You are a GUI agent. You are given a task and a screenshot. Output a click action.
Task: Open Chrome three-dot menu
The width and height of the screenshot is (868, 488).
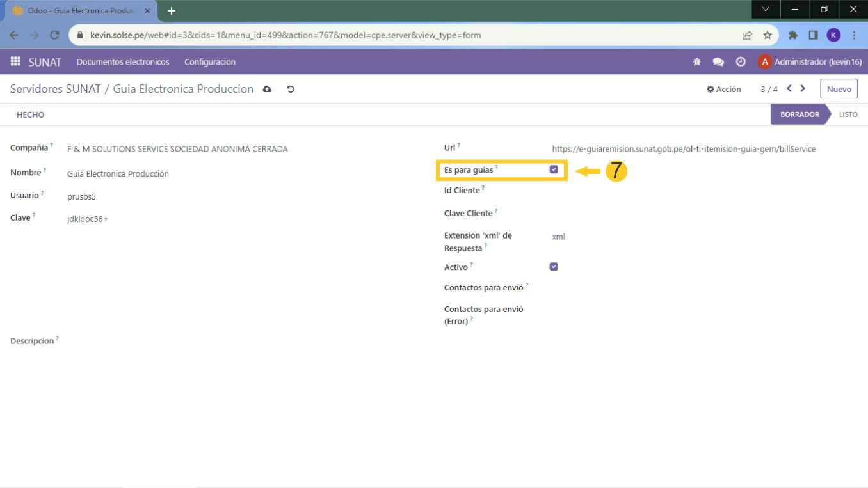click(x=855, y=35)
